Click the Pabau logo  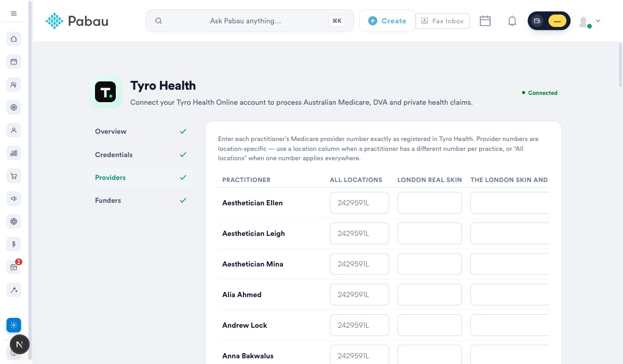point(77,21)
